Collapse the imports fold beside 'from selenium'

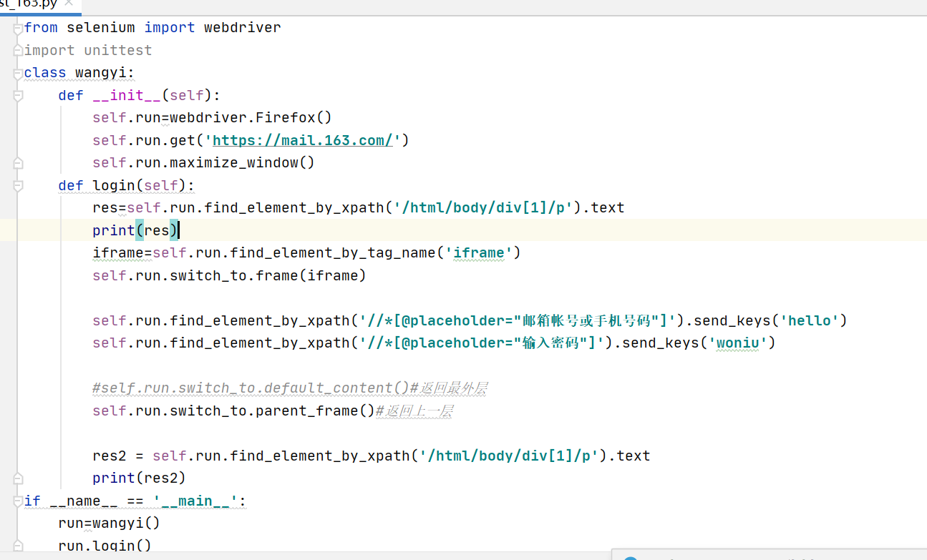[x=18, y=28]
